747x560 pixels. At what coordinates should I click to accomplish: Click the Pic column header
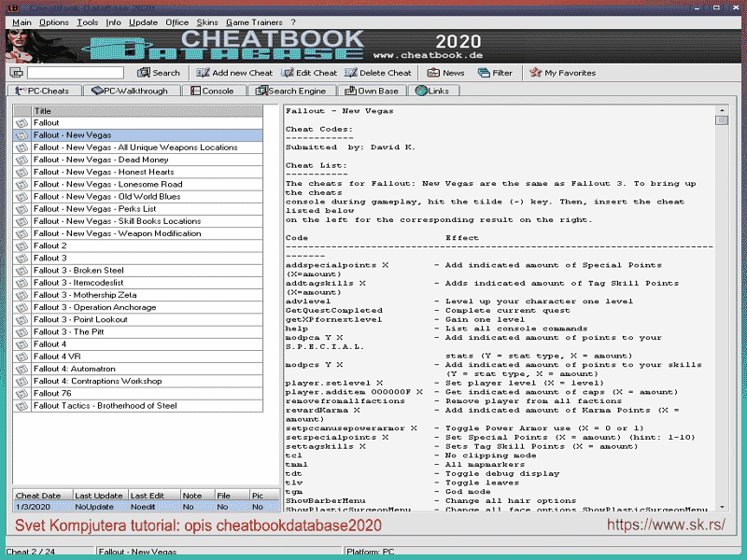pos(264,496)
